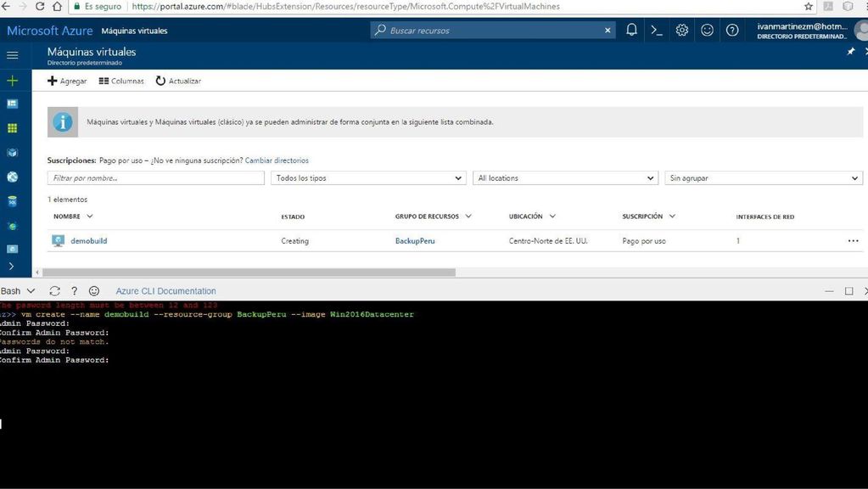868x489 pixels.
Task: Click the Centro-Norte de EE. UU. cell
Action: [548, 241]
